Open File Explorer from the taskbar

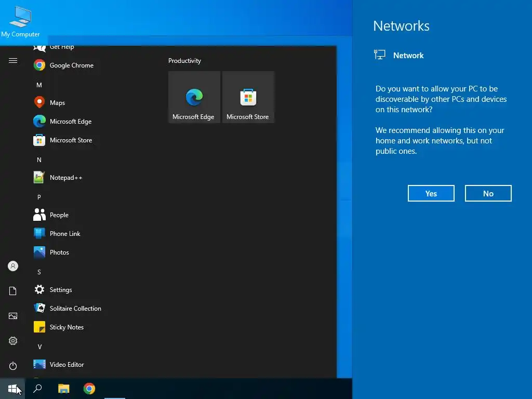[63, 389]
